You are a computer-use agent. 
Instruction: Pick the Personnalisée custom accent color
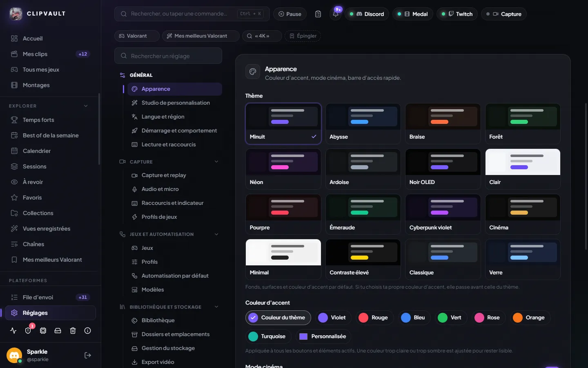(x=323, y=337)
